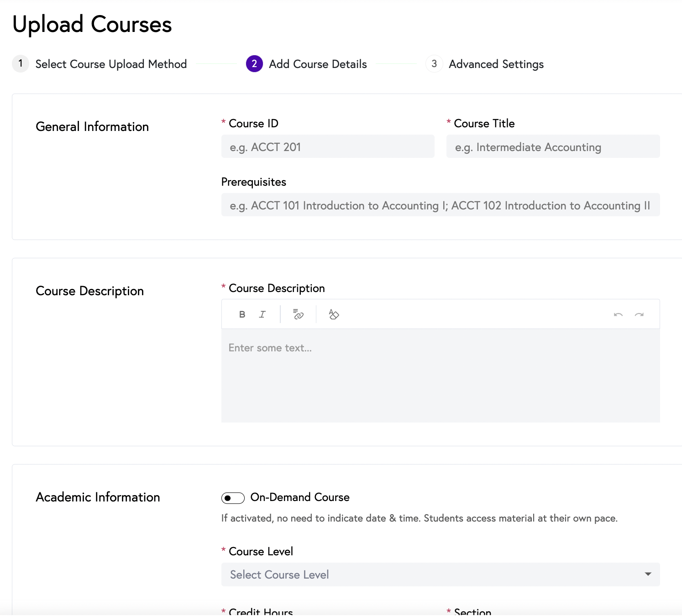Open the Select Course Level dropdown
The height and width of the screenshot is (616, 682).
pyautogui.click(x=441, y=574)
